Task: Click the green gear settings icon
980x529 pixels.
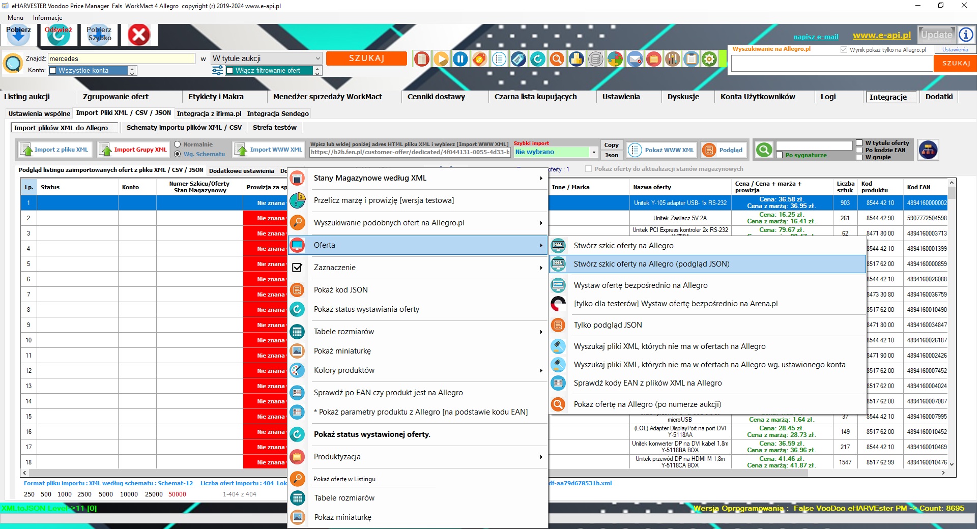Action: (x=709, y=59)
